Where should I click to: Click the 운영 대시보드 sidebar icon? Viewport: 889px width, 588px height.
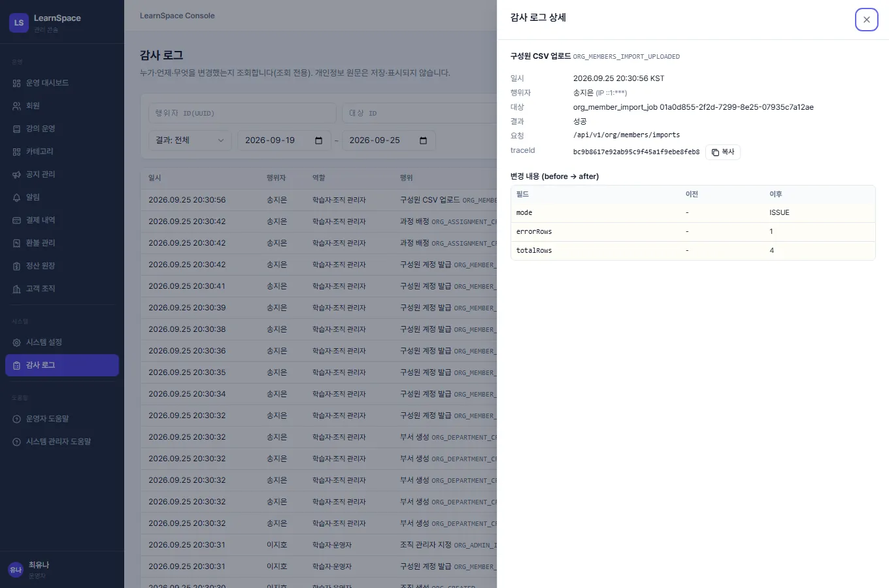(16, 83)
